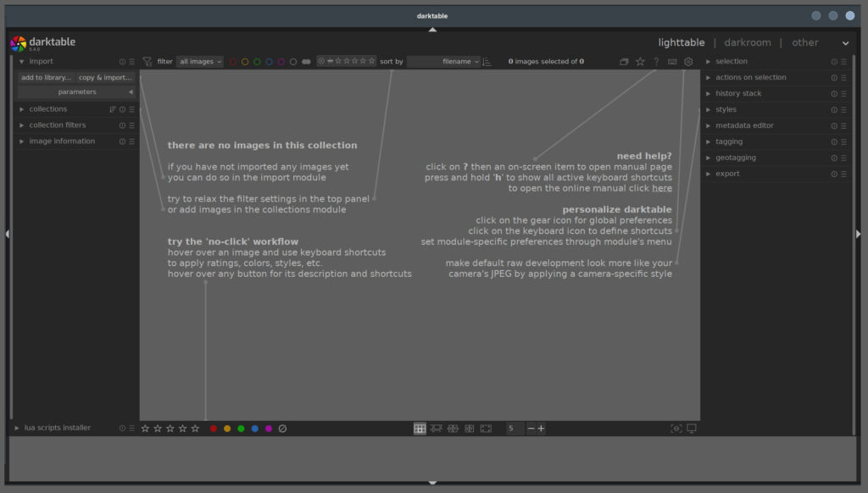The height and width of the screenshot is (493, 868).
Task: Click the question mark help icon
Action: click(656, 62)
